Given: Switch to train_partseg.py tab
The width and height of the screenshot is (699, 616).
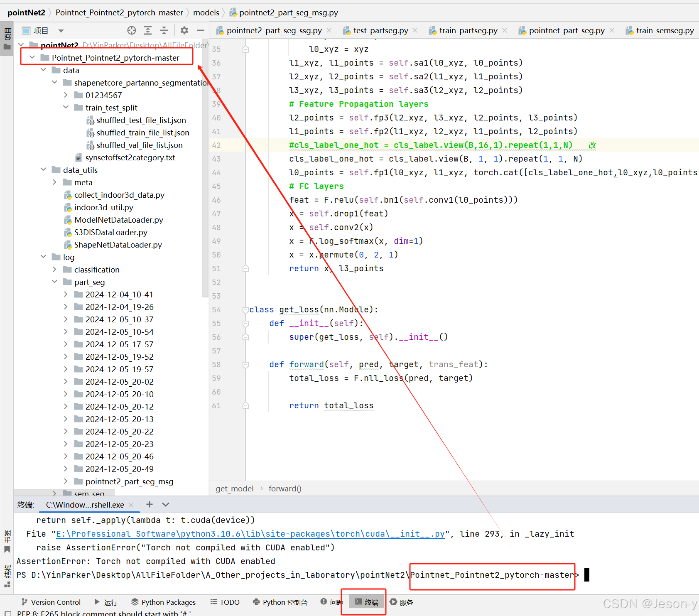Looking at the screenshot, I should (468, 30).
